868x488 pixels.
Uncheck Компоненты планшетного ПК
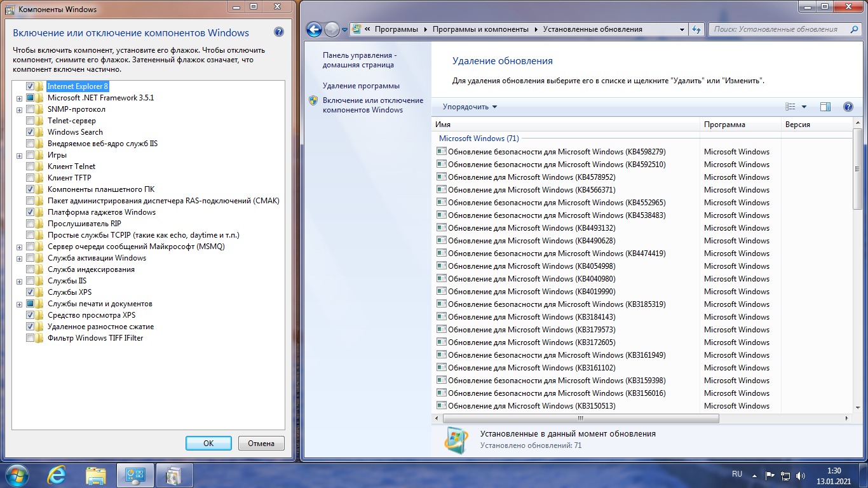(30, 189)
